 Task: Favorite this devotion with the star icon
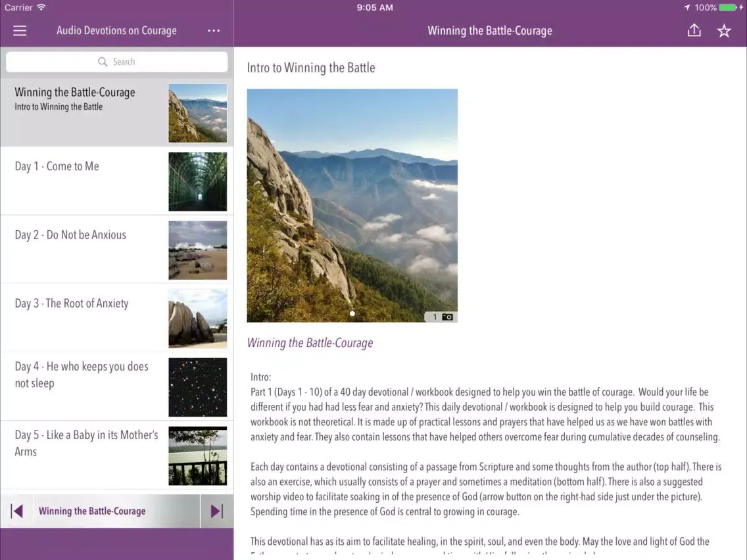[x=724, y=31]
